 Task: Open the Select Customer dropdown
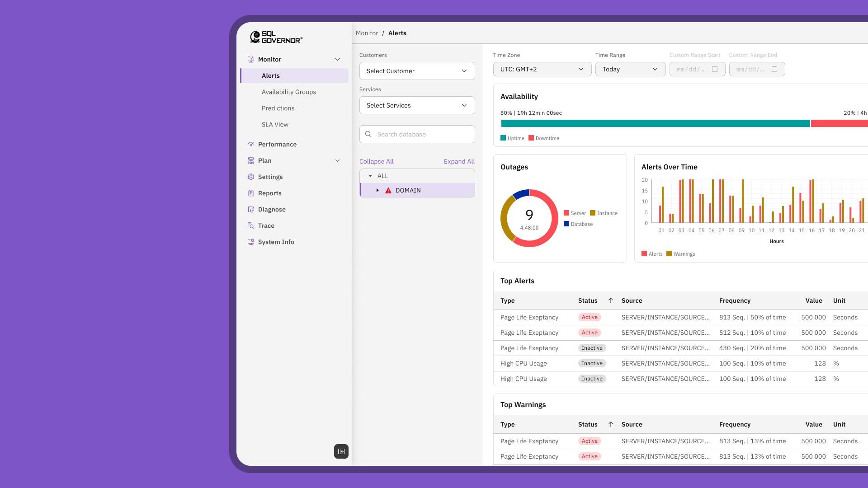[416, 71]
